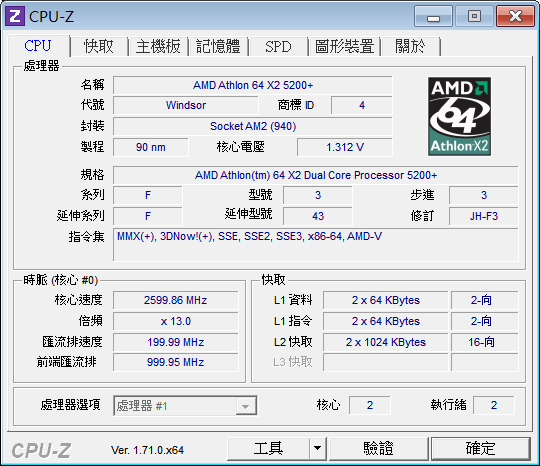
Task: Click the 核心 count field
Action: (x=370, y=405)
